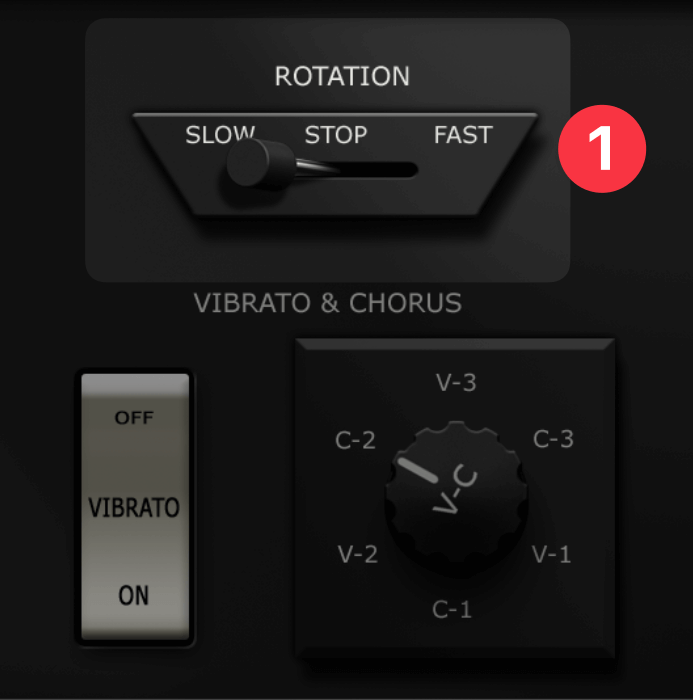Switch the Vibrato rocker to ON
The width and height of the screenshot is (693, 700).
(x=134, y=595)
